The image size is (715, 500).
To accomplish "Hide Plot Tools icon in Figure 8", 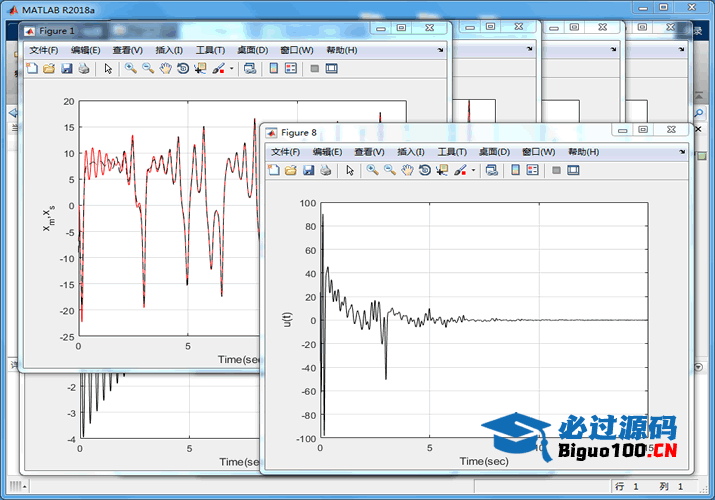I will (x=556, y=170).
